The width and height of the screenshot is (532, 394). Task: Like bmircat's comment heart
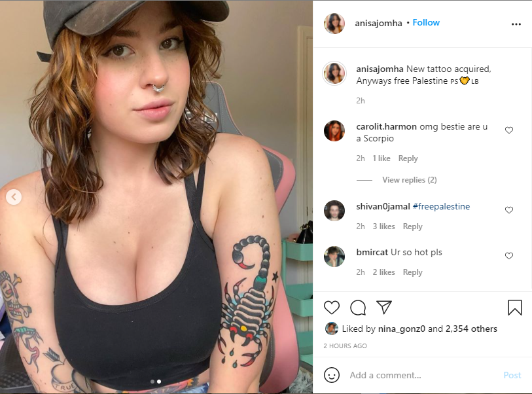(x=509, y=256)
